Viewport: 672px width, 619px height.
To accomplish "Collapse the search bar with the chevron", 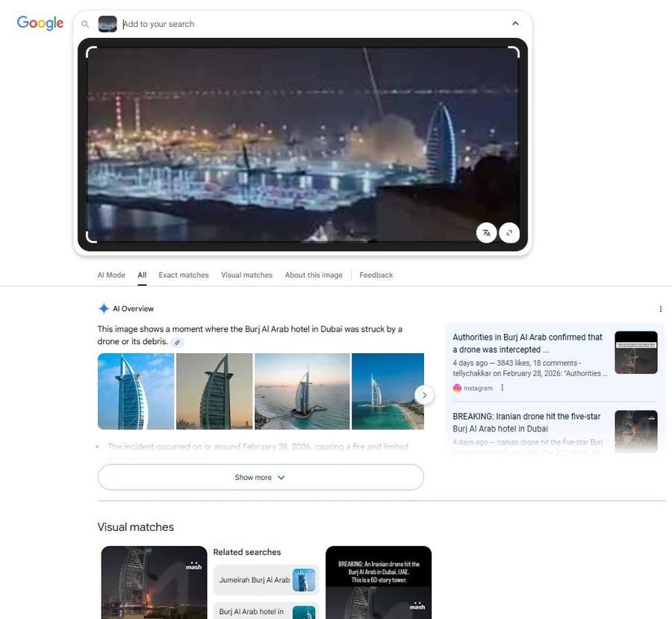I will coord(513,22).
